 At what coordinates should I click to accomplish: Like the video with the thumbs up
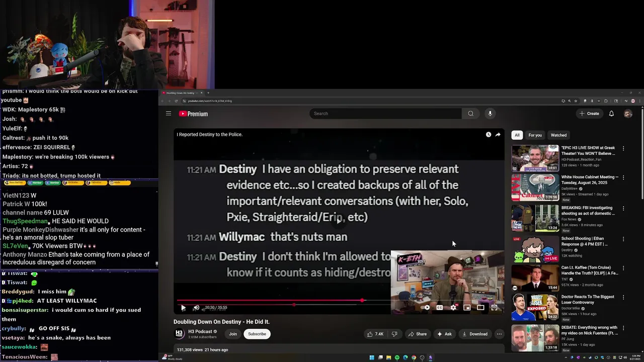(375, 334)
